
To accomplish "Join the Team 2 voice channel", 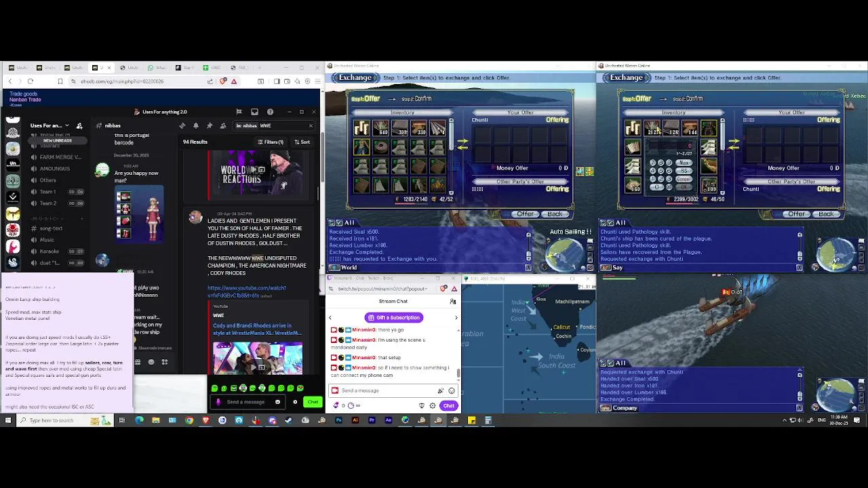I will [x=58, y=203].
